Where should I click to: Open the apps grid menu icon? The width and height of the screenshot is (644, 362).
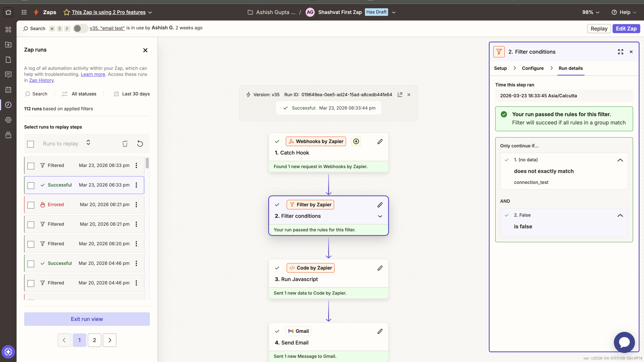[x=24, y=12]
